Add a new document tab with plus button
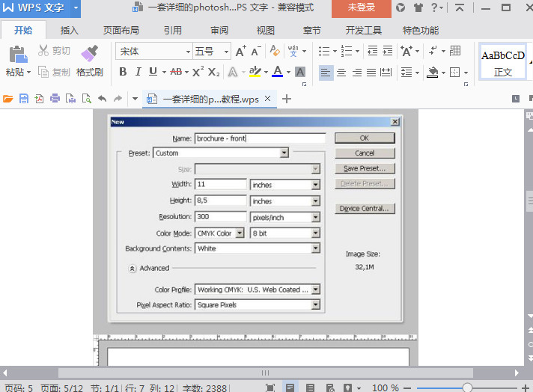The height and width of the screenshot is (392, 533). (x=287, y=99)
